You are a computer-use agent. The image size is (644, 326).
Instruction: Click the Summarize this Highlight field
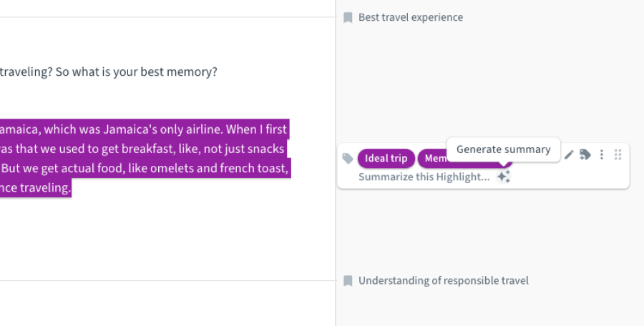(x=424, y=177)
